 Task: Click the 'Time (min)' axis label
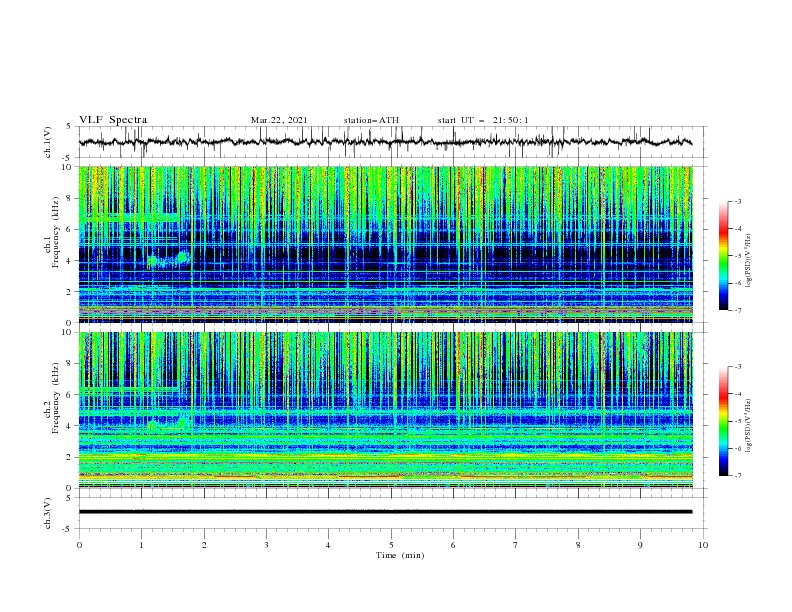400,555
